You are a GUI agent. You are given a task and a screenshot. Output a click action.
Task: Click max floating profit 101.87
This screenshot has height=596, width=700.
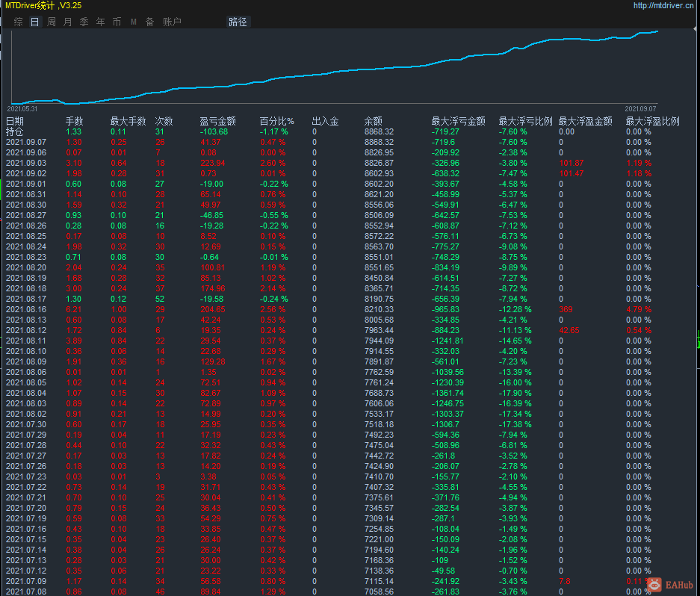(x=572, y=163)
